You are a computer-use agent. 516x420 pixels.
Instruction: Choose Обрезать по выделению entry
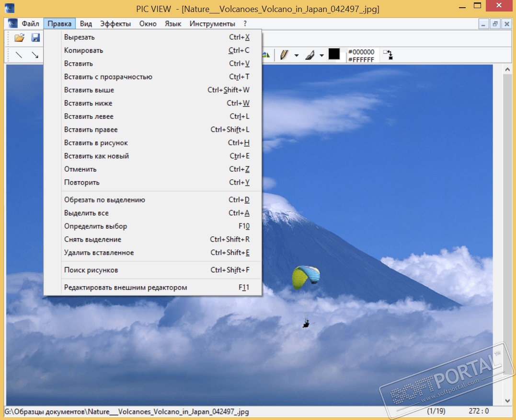[x=153, y=199]
